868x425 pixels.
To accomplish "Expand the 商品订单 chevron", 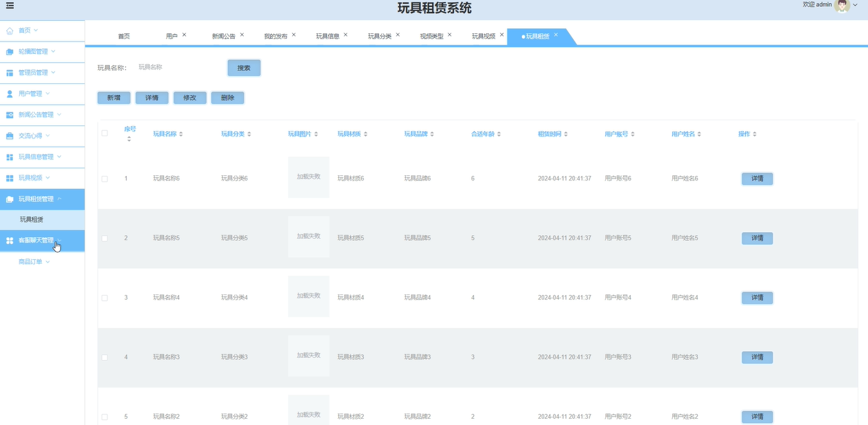I will coord(47,262).
